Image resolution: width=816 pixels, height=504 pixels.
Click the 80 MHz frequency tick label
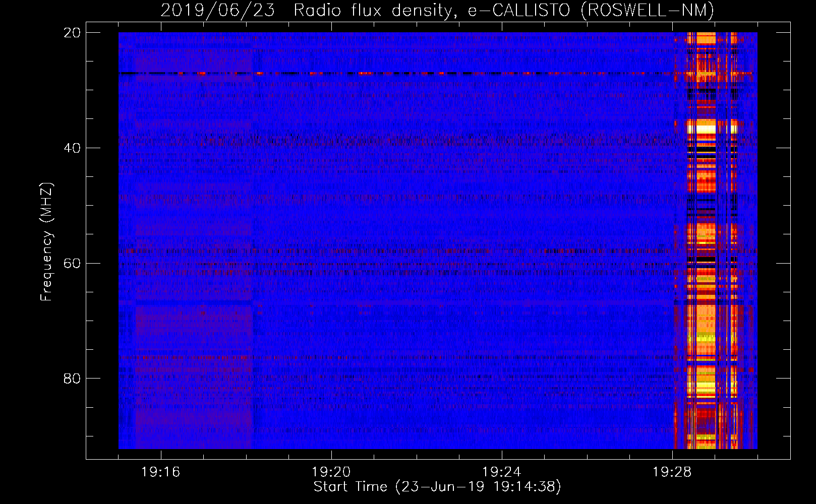point(72,379)
